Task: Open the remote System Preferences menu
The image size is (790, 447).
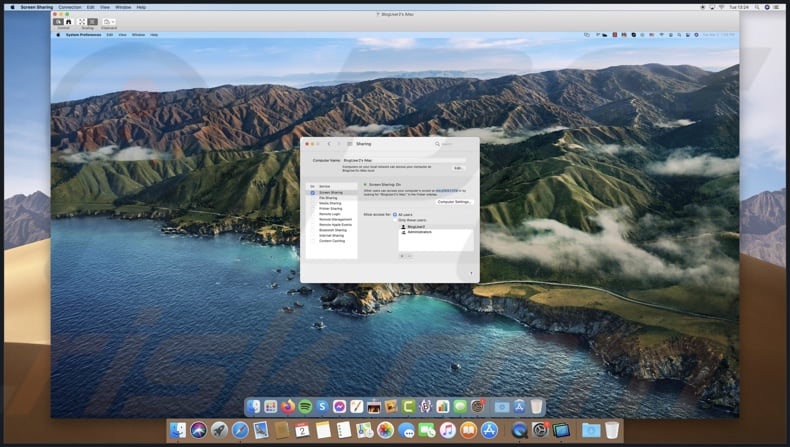Action: (x=83, y=35)
